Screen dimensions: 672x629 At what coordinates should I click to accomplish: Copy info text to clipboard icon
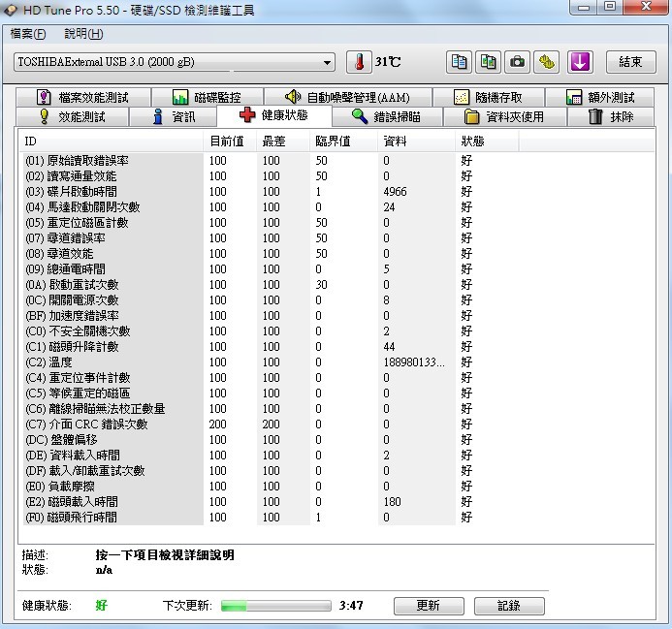tap(460, 62)
